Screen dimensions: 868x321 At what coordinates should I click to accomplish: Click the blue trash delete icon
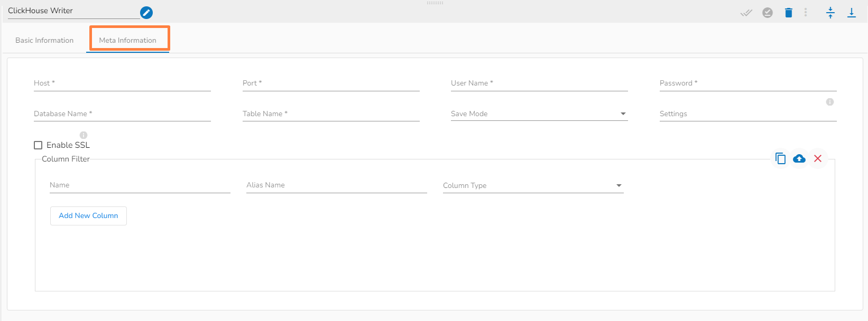click(x=789, y=13)
